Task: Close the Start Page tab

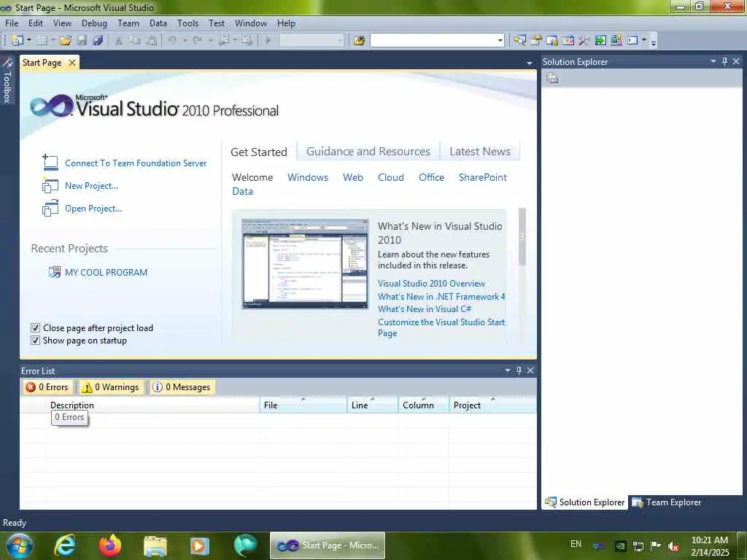Action: coord(72,63)
